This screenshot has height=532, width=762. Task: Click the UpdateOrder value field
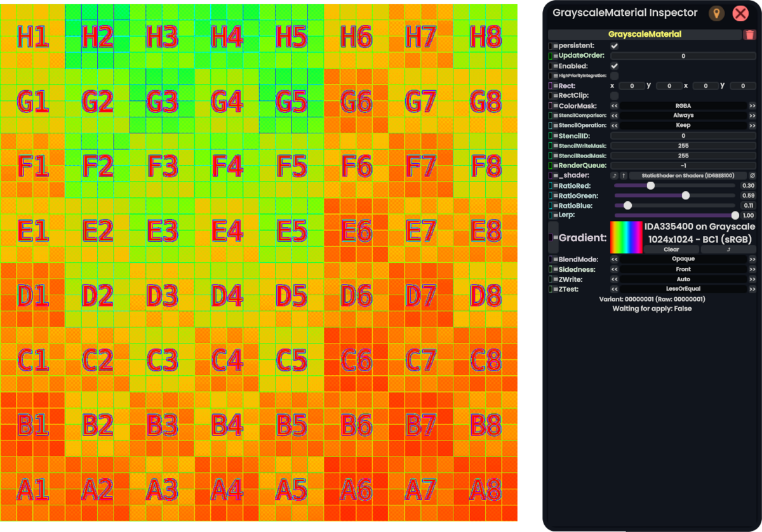[x=683, y=56]
